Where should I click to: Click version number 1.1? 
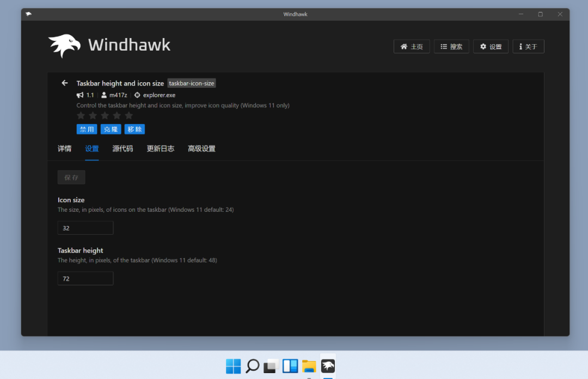[90, 95]
